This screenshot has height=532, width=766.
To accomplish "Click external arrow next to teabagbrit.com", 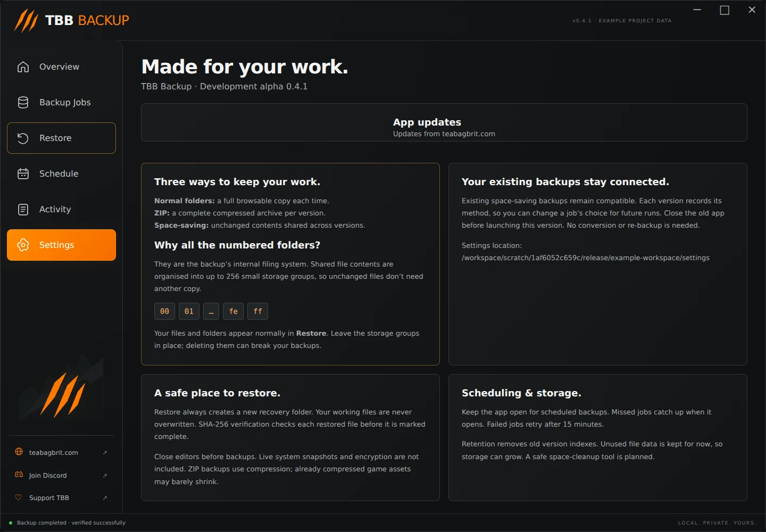I will pyautogui.click(x=105, y=453).
